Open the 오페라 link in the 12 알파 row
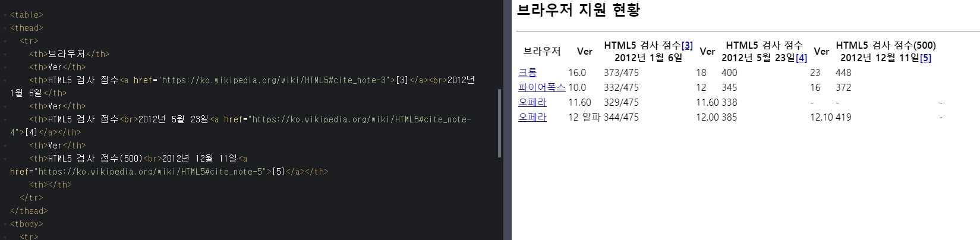980x240 pixels. point(532,117)
